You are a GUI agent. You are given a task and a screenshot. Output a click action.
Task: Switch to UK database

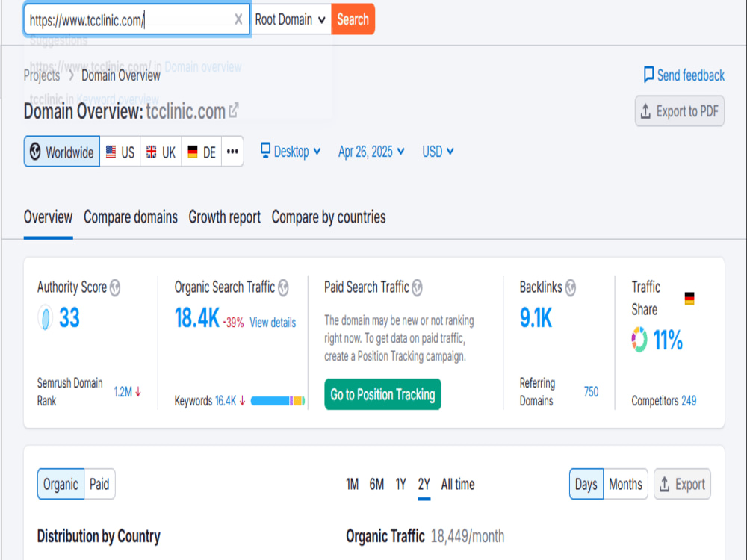coord(161,152)
